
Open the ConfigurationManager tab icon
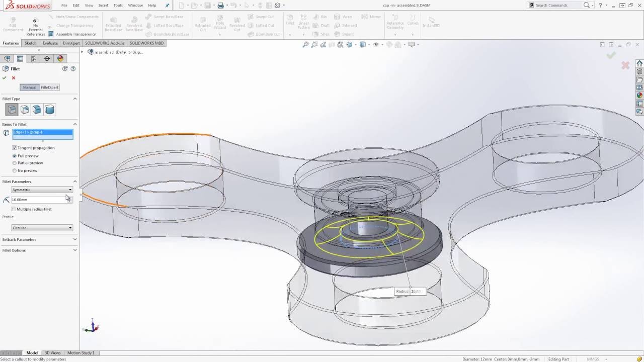(x=34, y=59)
